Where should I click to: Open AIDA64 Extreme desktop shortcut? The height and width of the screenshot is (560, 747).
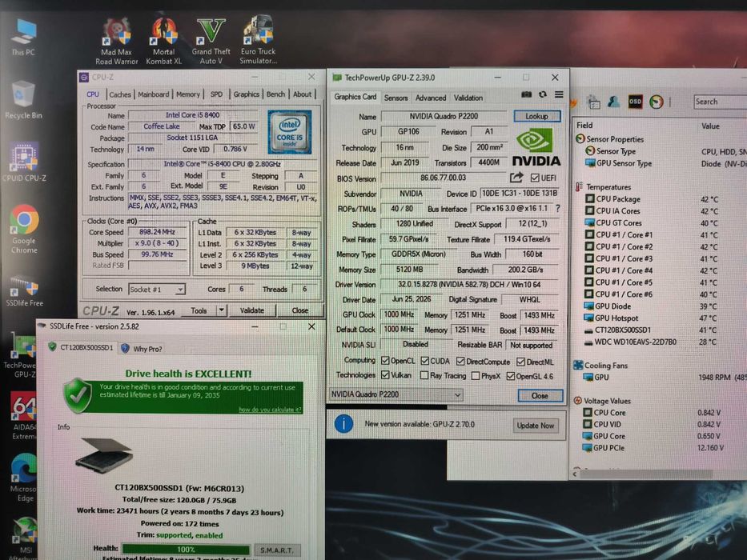point(23,416)
